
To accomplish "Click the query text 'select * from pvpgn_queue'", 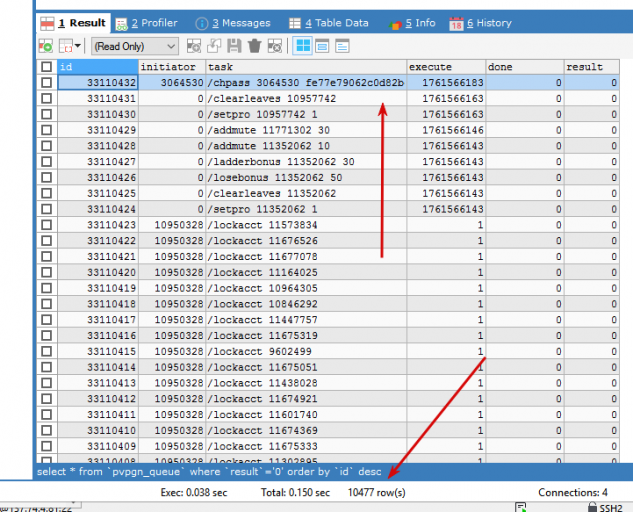I will tap(111, 472).
